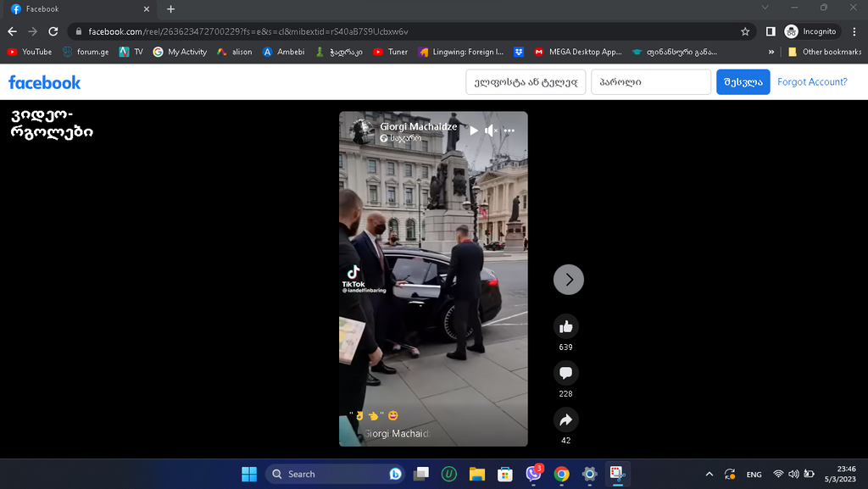Like the reel with thumbs-up icon

tap(566, 326)
